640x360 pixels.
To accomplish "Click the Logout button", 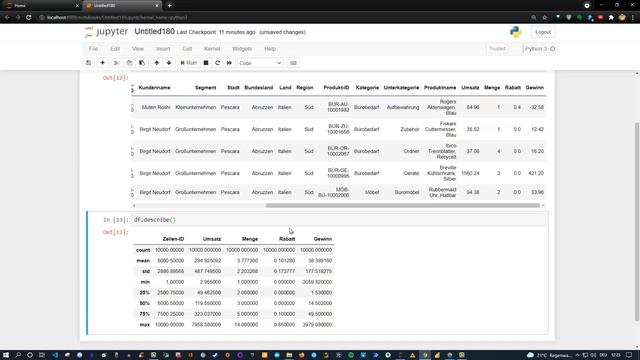I will point(543,32).
